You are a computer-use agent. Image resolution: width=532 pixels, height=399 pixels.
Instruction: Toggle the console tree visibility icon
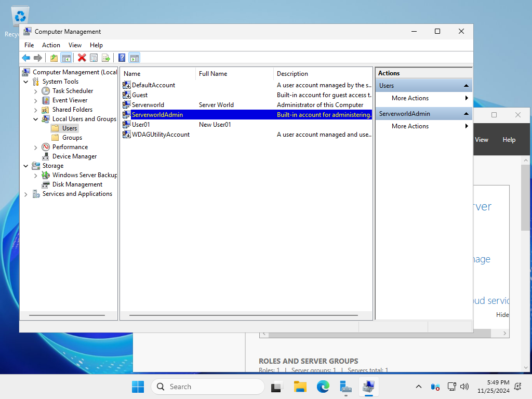(66, 58)
